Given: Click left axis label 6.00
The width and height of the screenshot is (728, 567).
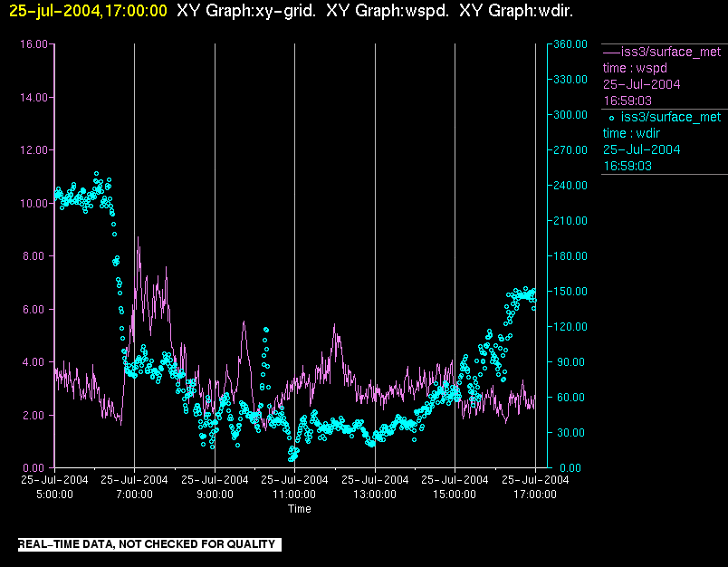Looking at the screenshot, I should (35, 309).
